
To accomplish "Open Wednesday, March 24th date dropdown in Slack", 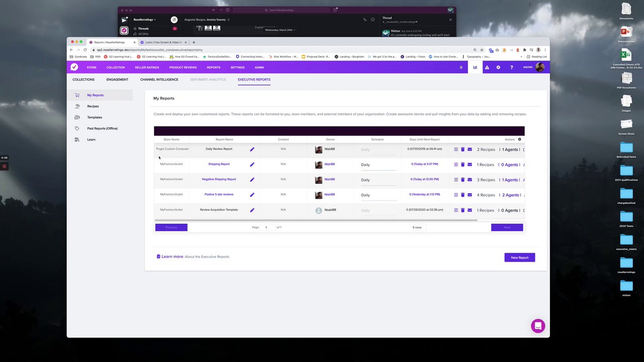I will pos(280,30).
